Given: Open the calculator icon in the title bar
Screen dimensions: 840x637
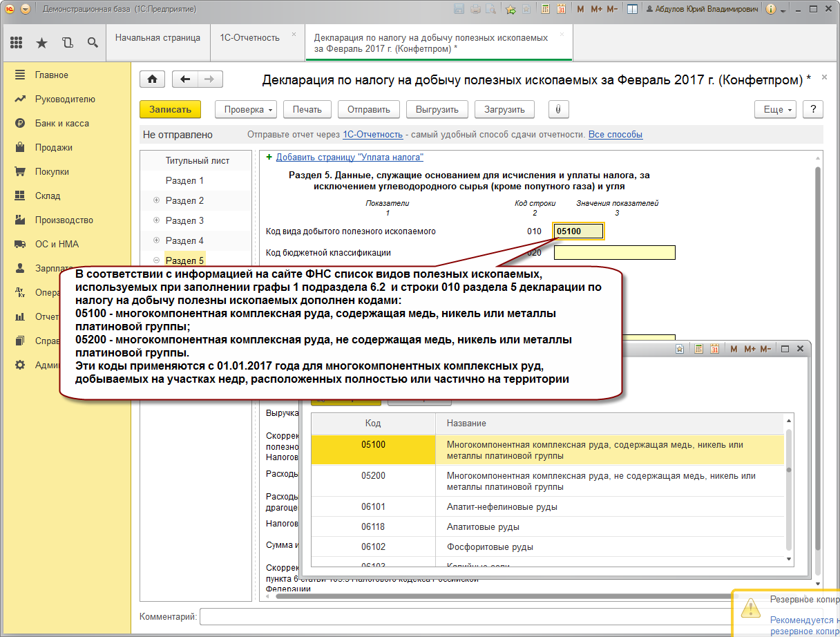Looking at the screenshot, I should tap(546, 10).
